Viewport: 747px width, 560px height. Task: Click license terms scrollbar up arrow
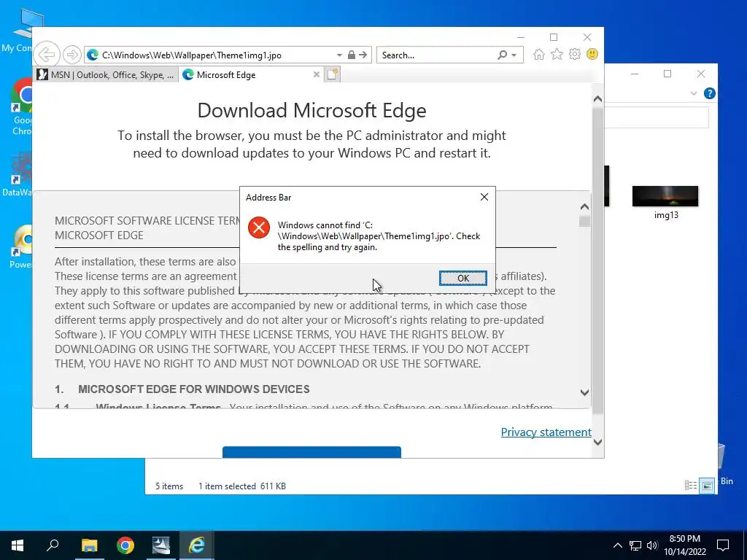(584, 206)
